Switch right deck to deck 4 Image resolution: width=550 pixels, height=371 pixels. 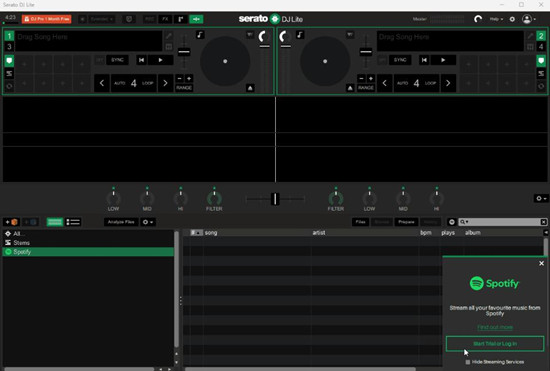pyautogui.click(x=541, y=47)
